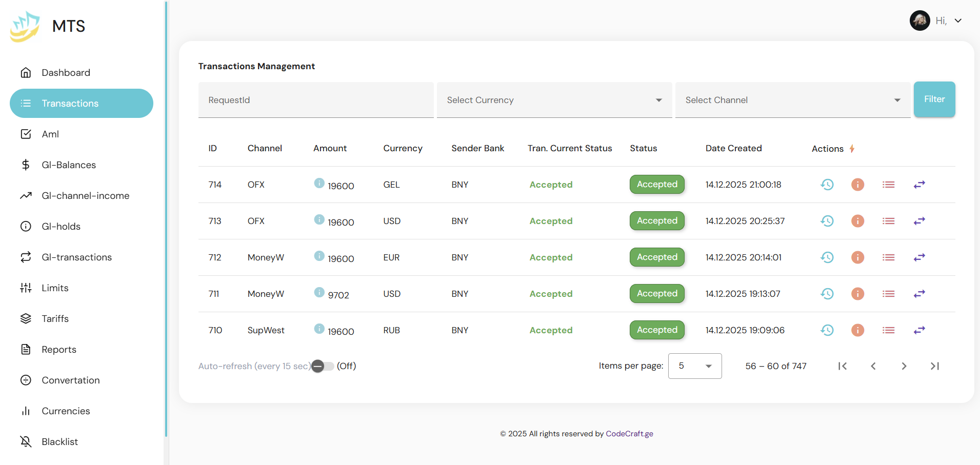Expand the user profile menu chevron
This screenshot has height=465, width=980.
pos(958,21)
